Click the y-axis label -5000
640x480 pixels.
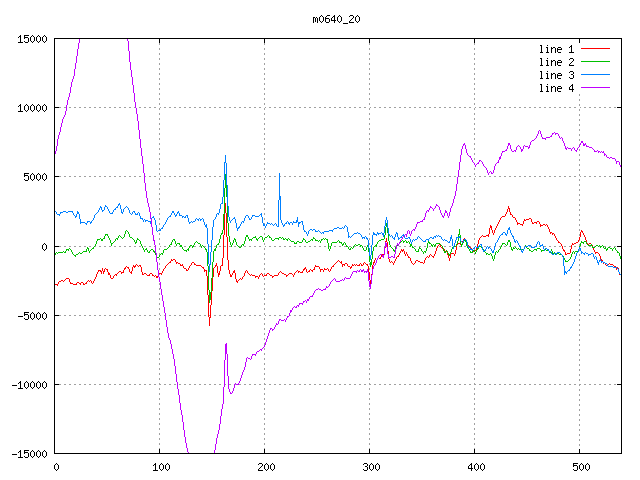point(32,316)
